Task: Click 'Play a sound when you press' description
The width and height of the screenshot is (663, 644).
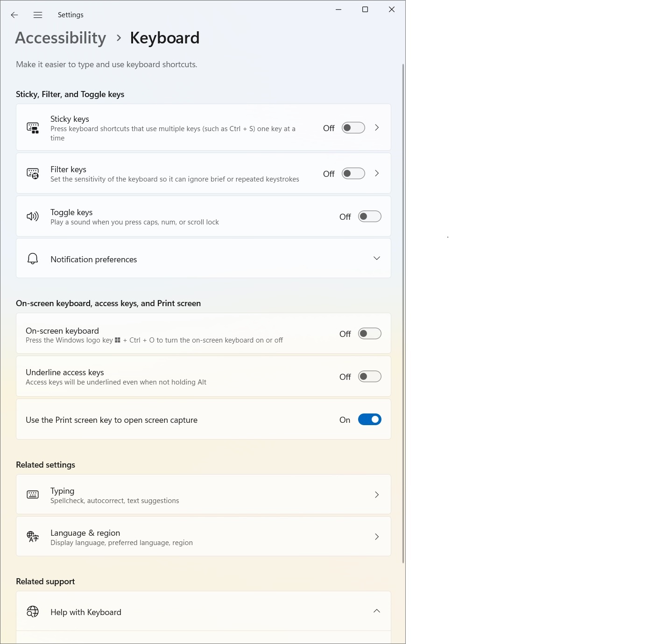Action: [x=134, y=222]
